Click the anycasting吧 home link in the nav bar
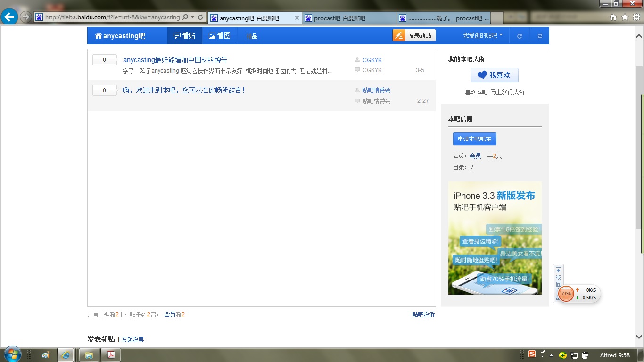 (x=120, y=36)
